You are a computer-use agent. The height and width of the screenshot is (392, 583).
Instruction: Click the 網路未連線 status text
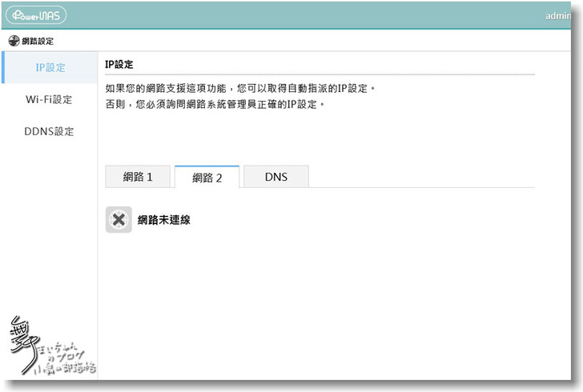click(x=164, y=220)
